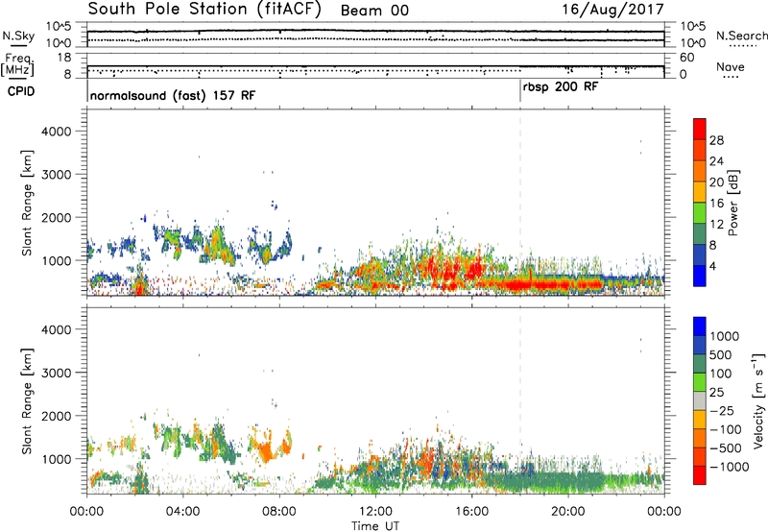Screen dimensions: 768x532
Task: Click the red top of power colorbar
Action: [700, 129]
